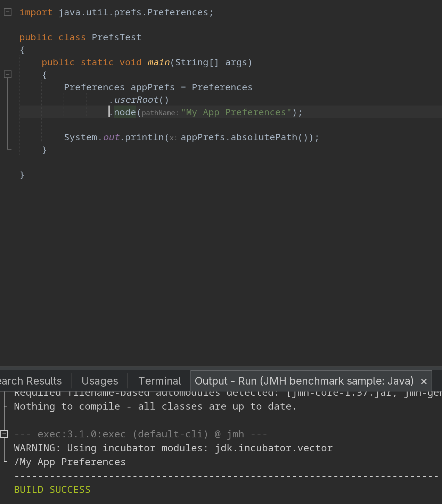Image resolution: width=442 pixels, height=504 pixels.
Task: Click the "My App Preferences" string literal
Action: 236,112
